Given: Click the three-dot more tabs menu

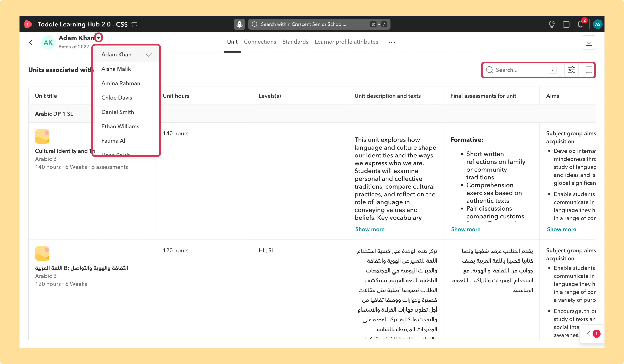Looking at the screenshot, I should point(392,42).
